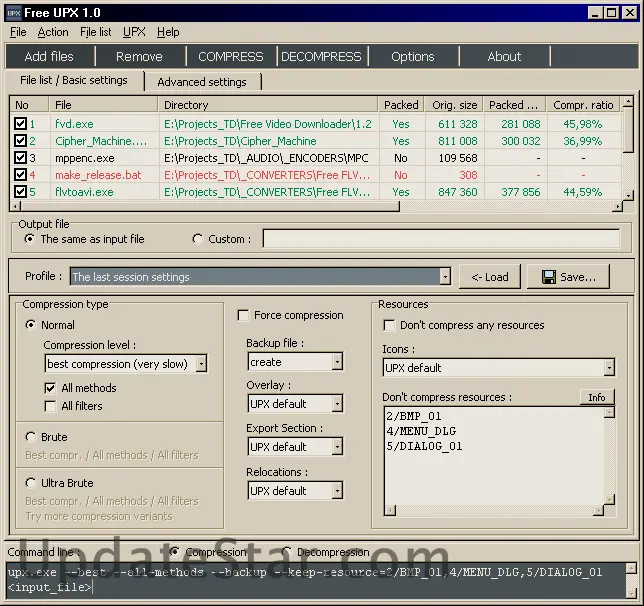
Task: Uncheck the mppenc.exe file checkbox
Action: 20,158
